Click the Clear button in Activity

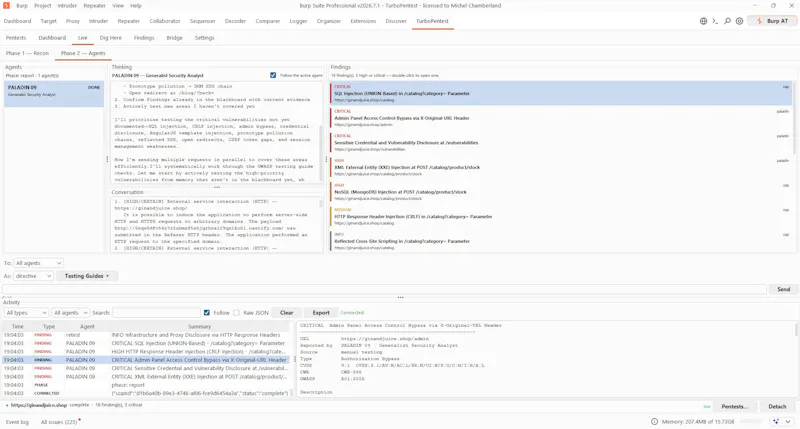(x=287, y=313)
